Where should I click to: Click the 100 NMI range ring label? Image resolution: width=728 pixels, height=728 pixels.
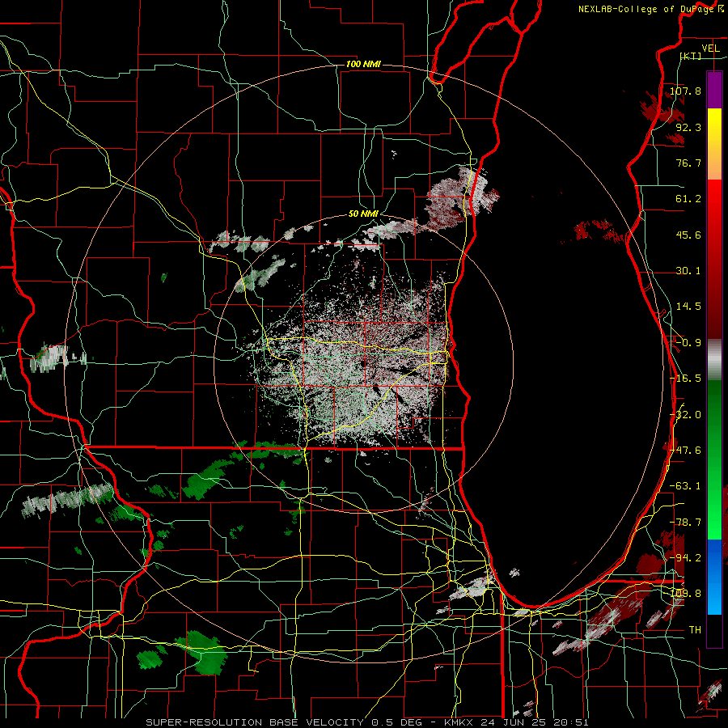(363, 64)
